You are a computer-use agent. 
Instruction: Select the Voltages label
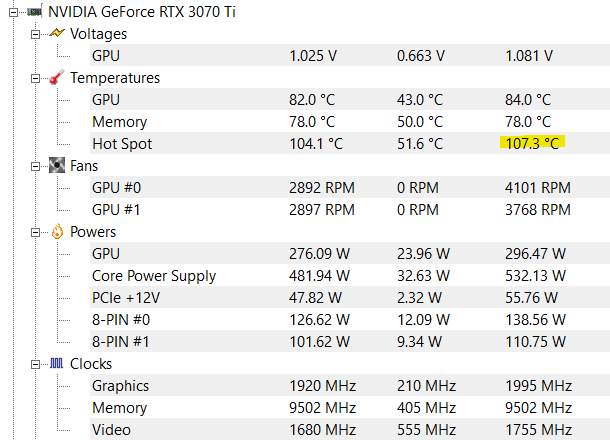[98, 34]
